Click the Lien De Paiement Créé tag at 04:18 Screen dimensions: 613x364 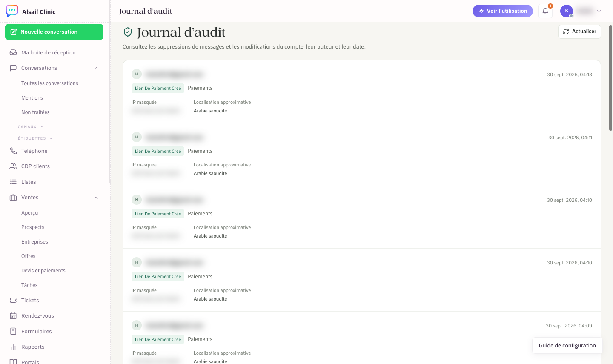(x=158, y=88)
